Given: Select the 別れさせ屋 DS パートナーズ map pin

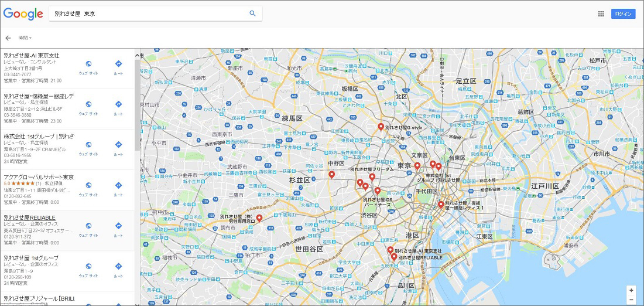Looking at the screenshot, I should pos(378,191).
